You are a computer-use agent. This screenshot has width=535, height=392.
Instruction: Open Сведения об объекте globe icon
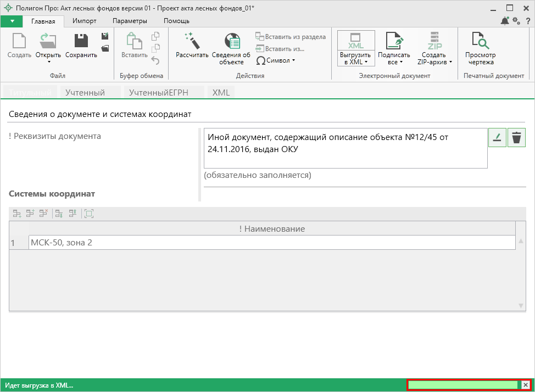click(x=231, y=41)
